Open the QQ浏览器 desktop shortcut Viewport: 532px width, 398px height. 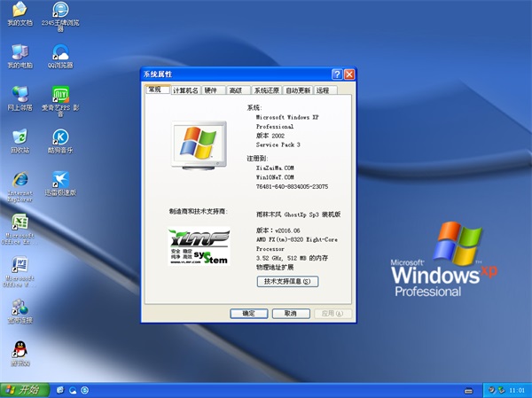(x=60, y=52)
